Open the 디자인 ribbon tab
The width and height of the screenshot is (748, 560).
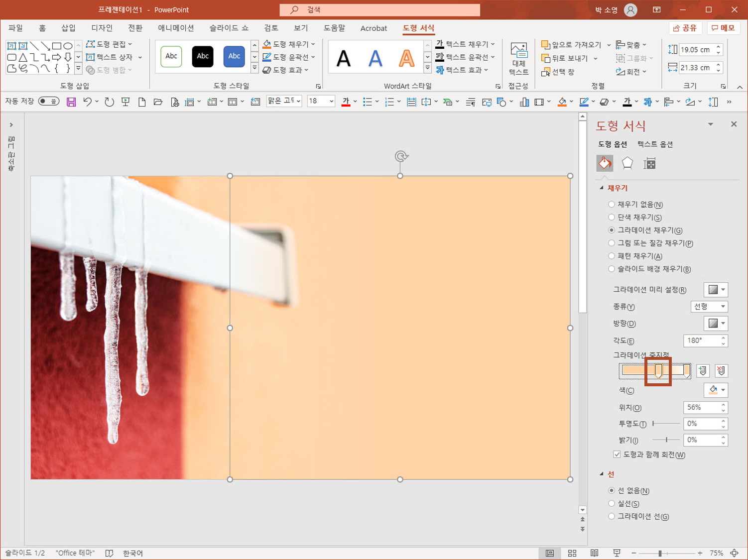(102, 28)
